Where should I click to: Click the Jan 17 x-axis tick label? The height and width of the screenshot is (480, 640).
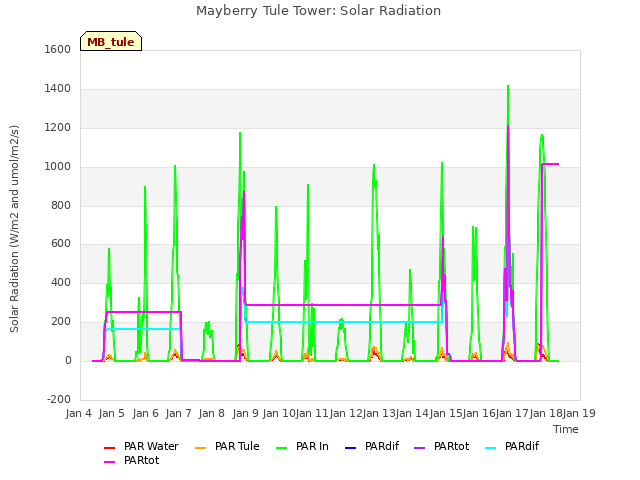point(512,413)
